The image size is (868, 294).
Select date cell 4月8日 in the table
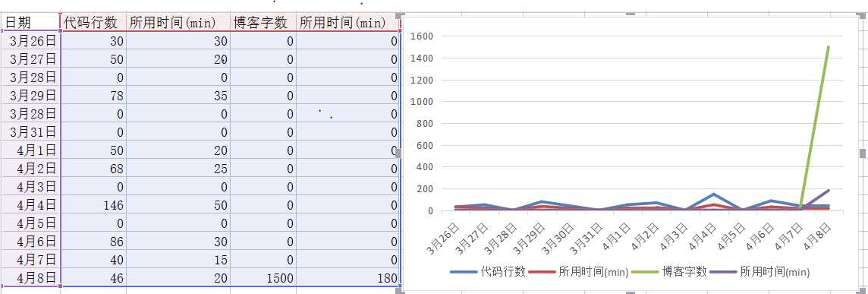click(30, 278)
